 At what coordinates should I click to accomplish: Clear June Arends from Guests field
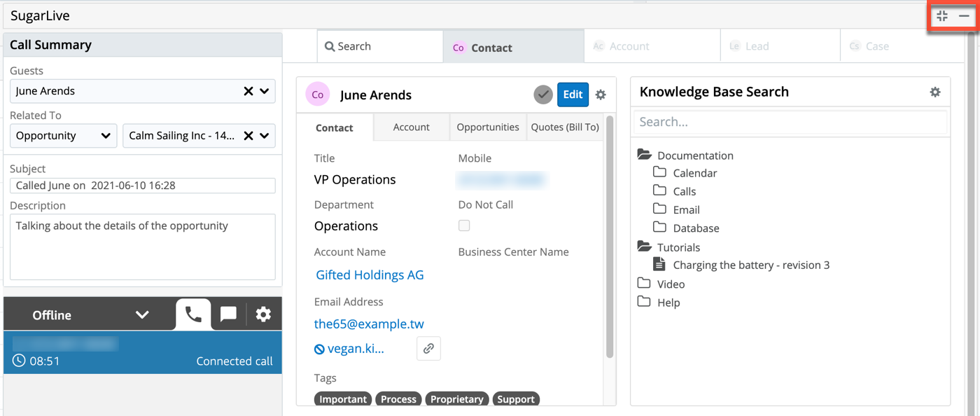248,91
